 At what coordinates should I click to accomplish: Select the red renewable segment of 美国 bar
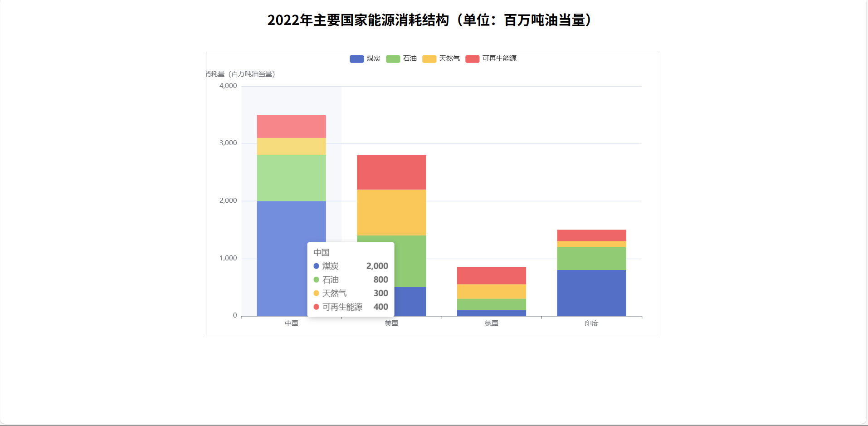pos(391,172)
